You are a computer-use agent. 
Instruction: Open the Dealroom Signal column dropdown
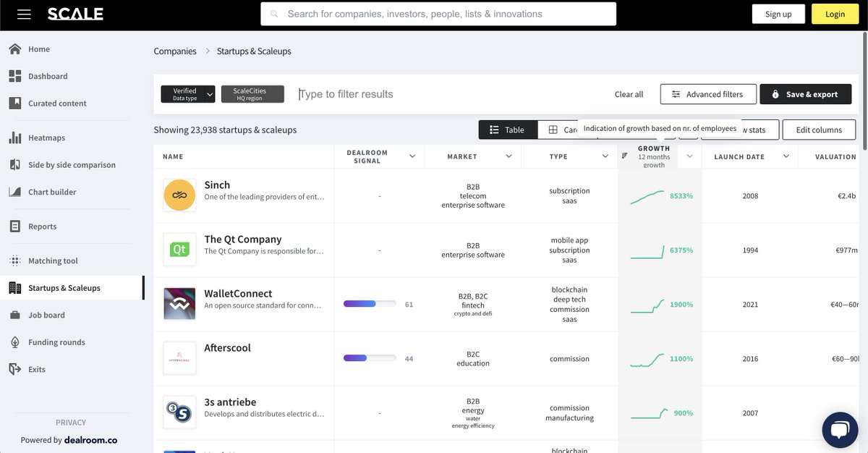(412, 156)
